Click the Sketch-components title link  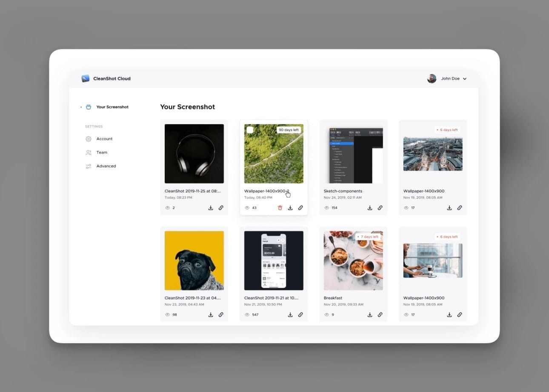(x=343, y=191)
